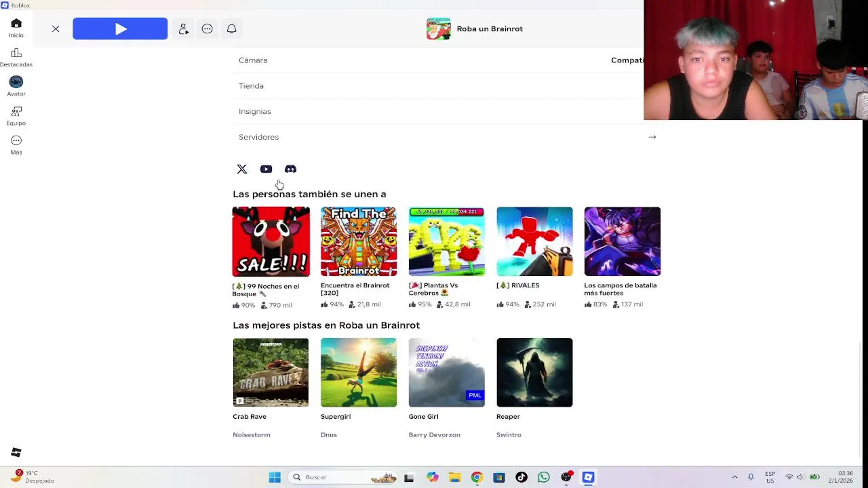Open Los campos de batalla thumbnail
Screen dimensions: 868x488
click(623, 241)
